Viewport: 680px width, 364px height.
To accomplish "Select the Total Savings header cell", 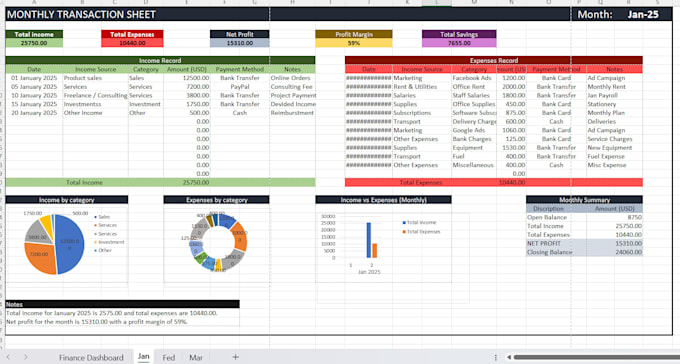I will click(x=459, y=34).
